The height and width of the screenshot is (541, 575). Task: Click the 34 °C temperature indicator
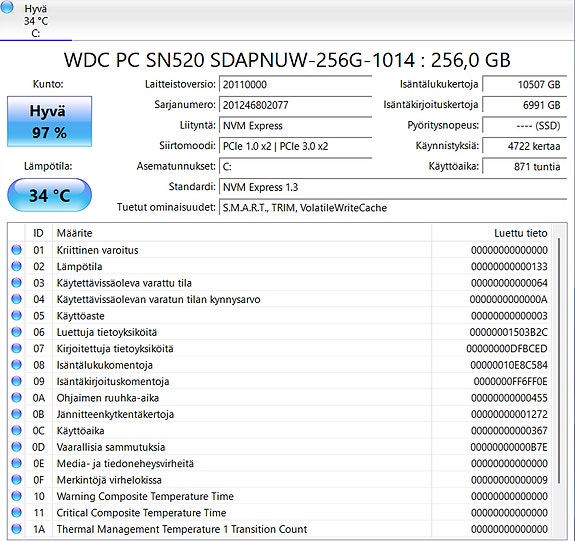tap(50, 195)
